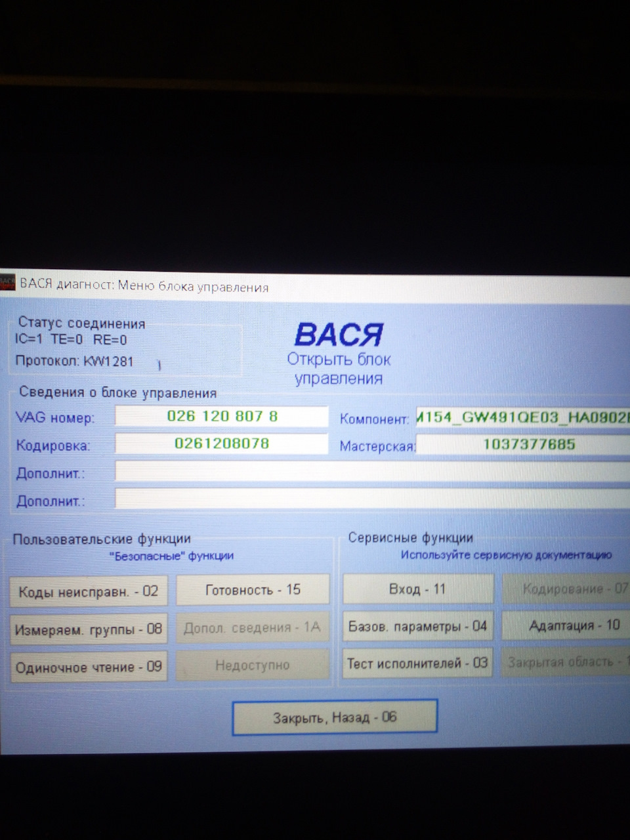Click the blue ВАСЯ logo heading
Screen dimensions: 630x840
(339, 335)
